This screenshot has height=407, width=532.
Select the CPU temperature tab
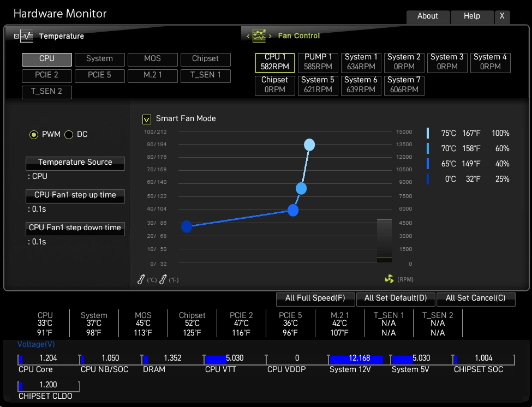coord(47,59)
